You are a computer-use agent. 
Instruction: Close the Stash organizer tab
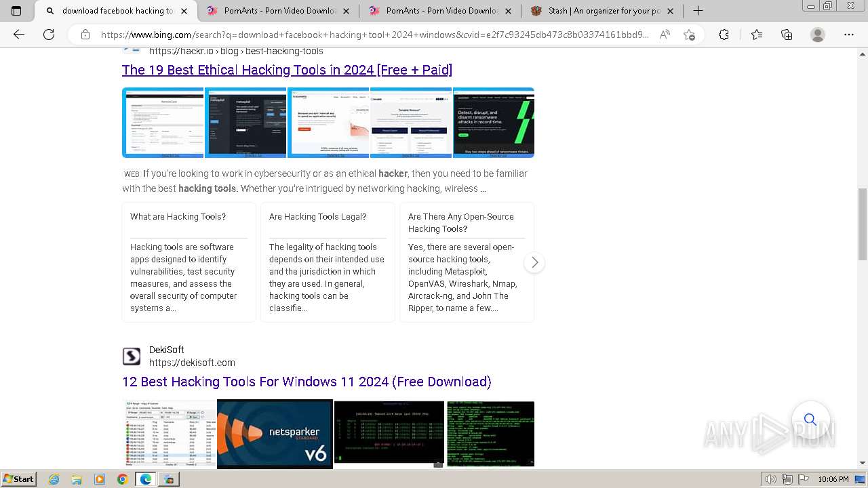(x=671, y=11)
